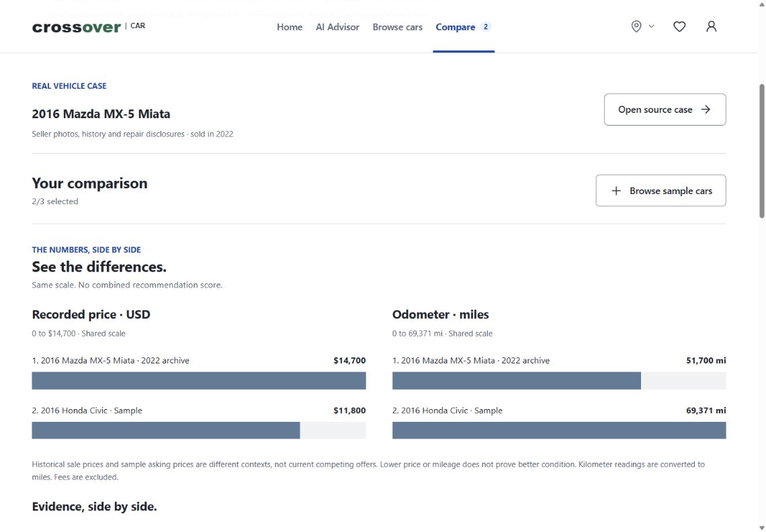Go to the Home tab
Image resolution: width=766 pixels, height=532 pixels.
[x=290, y=27]
